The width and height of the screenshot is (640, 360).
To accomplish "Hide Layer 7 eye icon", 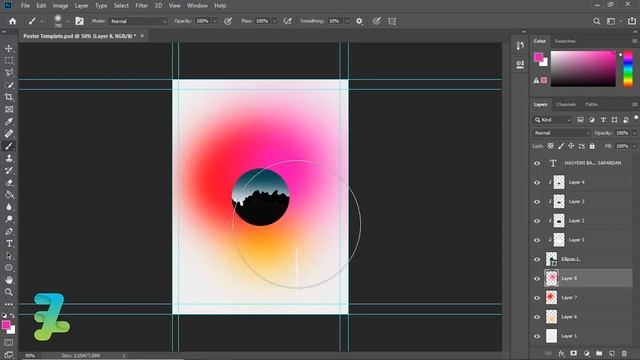I will (x=537, y=298).
